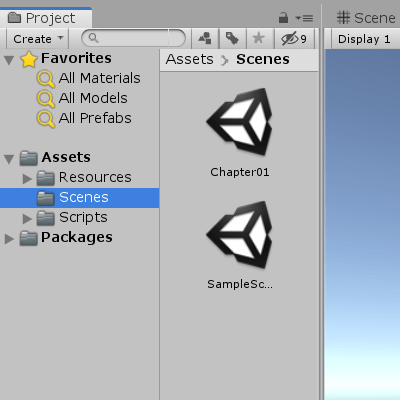Viewport: 400px width, 400px height.
Task: Open the Create dropdown menu
Action: [x=38, y=39]
